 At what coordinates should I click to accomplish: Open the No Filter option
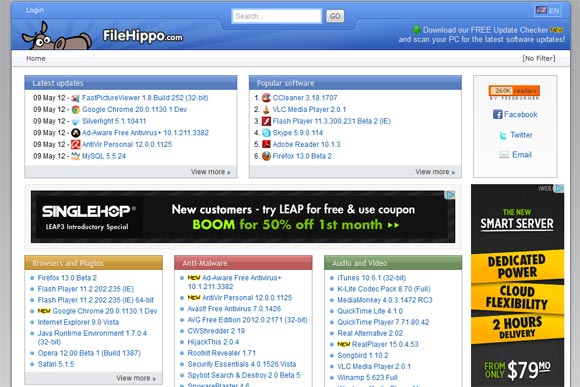539,58
